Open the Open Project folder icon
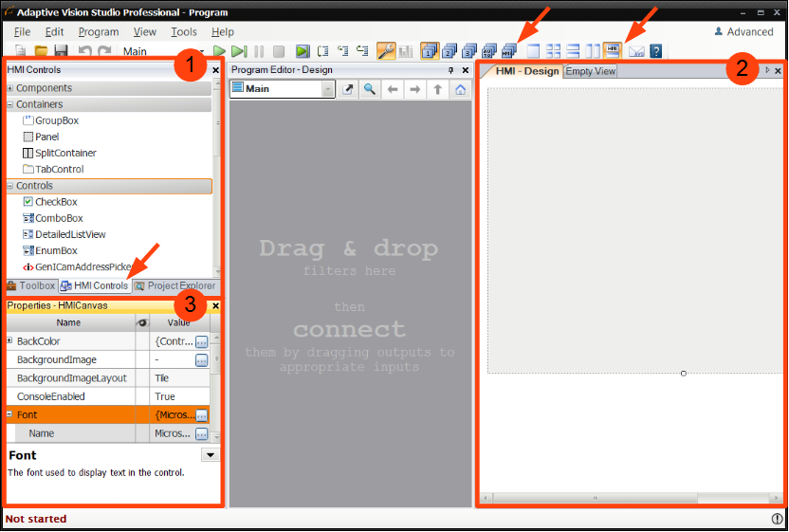The height and width of the screenshot is (532, 789). click(x=41, y=51)
